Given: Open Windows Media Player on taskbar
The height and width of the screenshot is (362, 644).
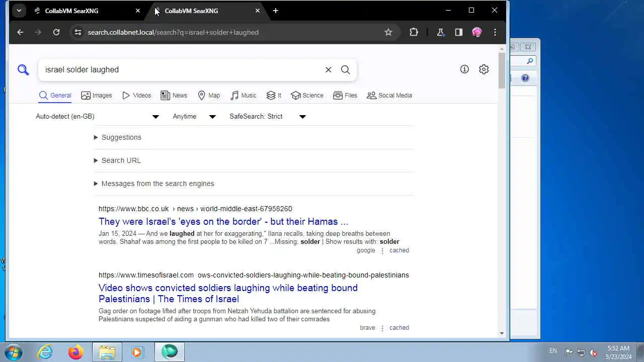Looking at the screenshot, I should tap(137, 352).
